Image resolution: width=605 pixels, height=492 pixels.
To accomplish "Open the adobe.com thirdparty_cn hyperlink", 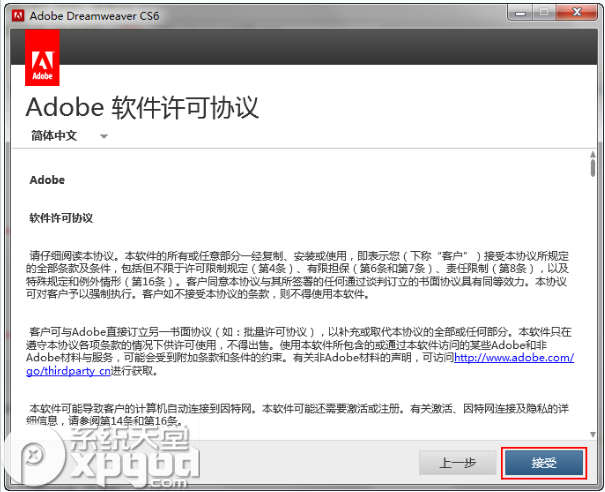I will (x=514, y=357).
